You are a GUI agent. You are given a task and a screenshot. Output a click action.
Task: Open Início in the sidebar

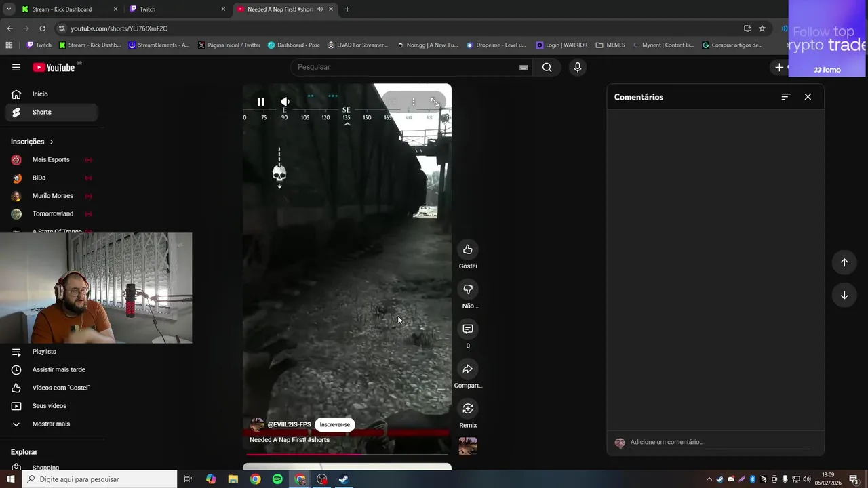(52, 94)
